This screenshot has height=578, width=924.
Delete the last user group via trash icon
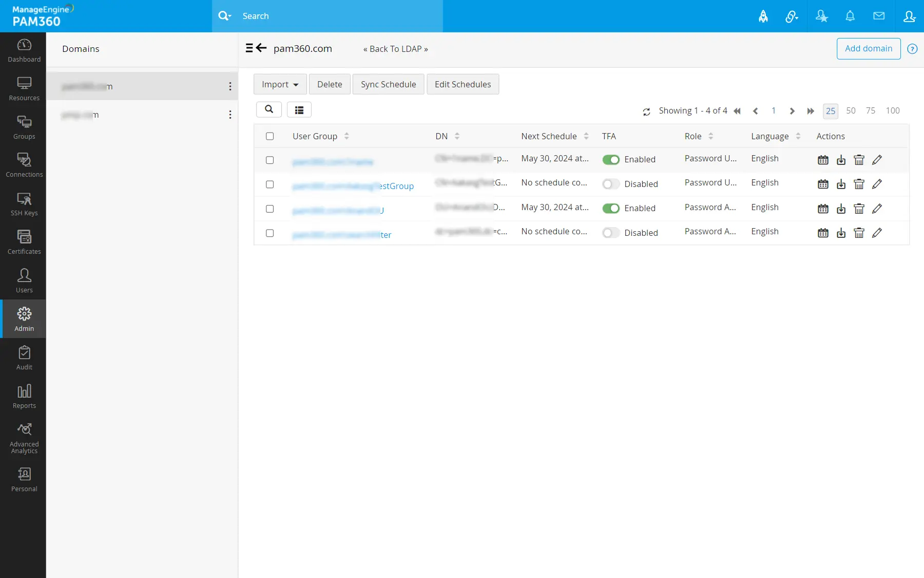(859, 233)
